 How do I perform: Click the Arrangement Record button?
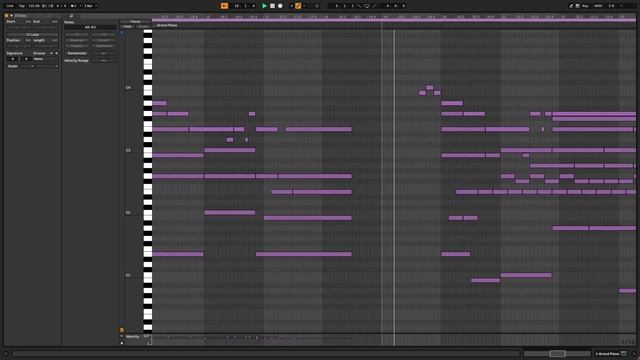tap(280, 6)
